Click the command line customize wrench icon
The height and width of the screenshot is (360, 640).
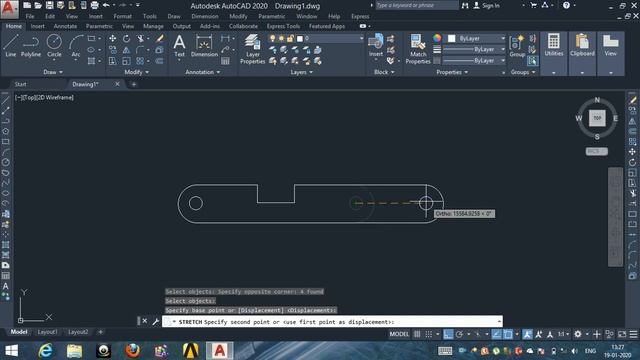tap(156, 322)
